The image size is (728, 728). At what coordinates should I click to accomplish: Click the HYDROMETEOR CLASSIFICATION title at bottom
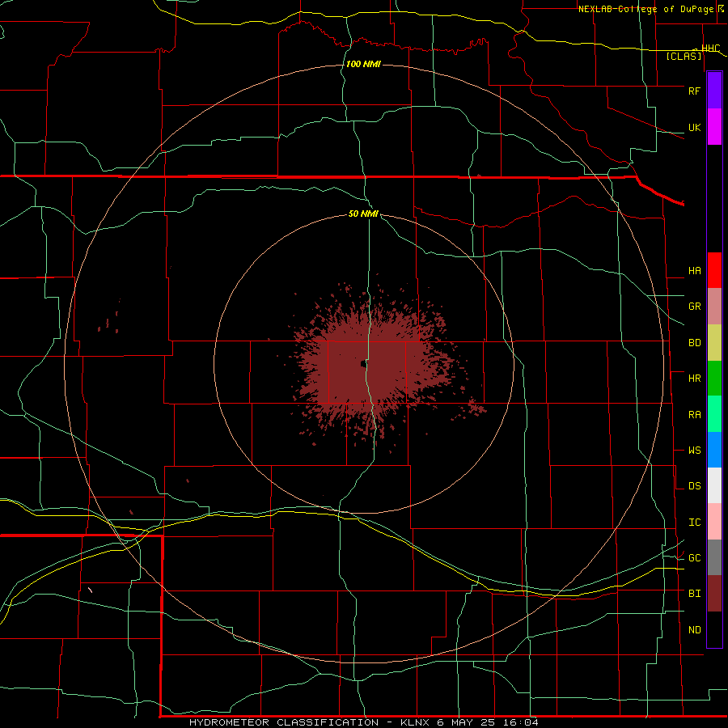284,722
